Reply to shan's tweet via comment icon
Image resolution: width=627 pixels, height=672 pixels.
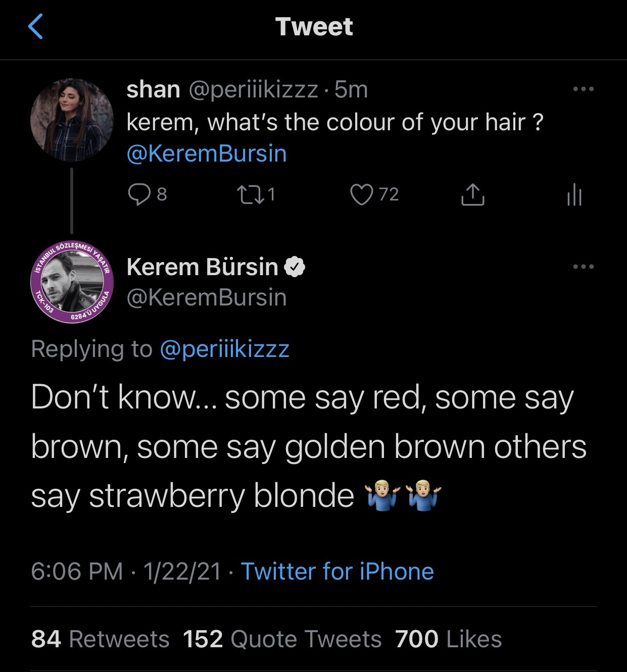coord(138,194)
